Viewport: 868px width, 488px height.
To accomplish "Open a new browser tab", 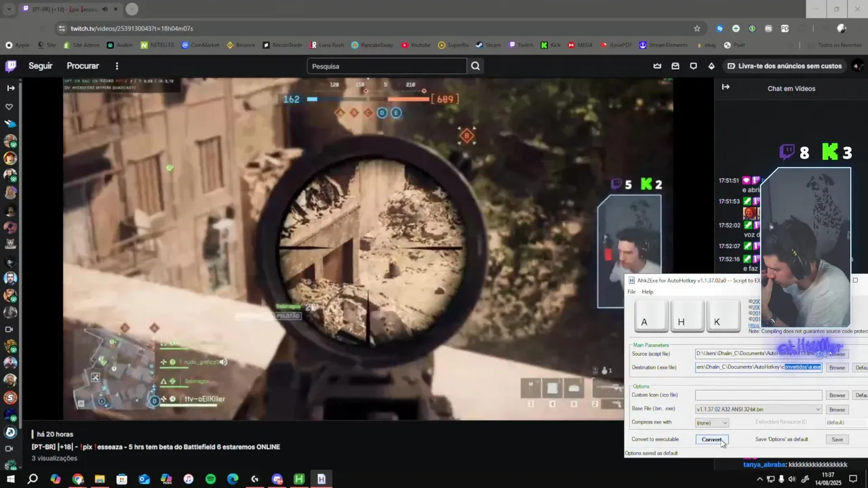I will (x=132, y=9).
